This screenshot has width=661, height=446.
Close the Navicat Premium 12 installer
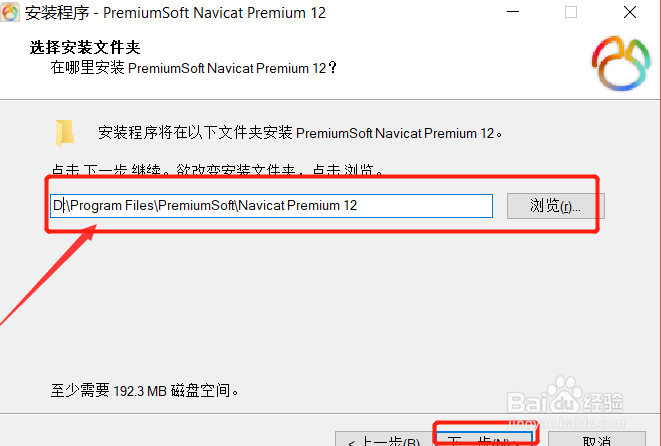click(x=630, y=12)
